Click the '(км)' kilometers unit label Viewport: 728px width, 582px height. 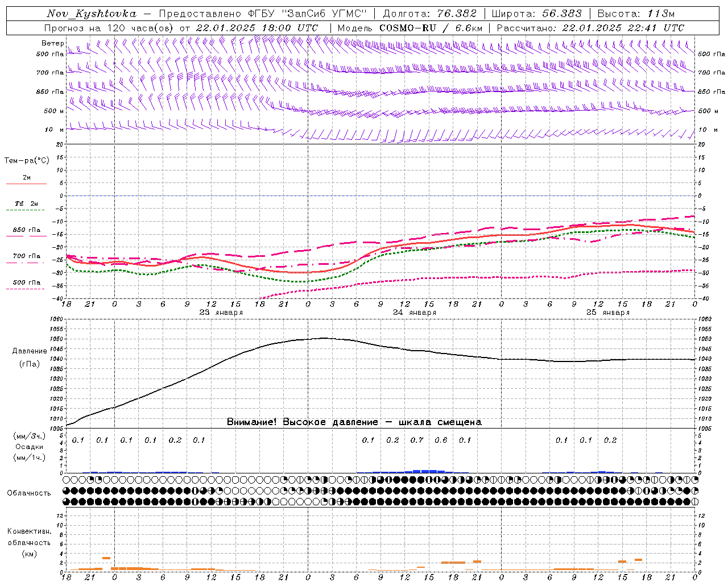(29, 554)
